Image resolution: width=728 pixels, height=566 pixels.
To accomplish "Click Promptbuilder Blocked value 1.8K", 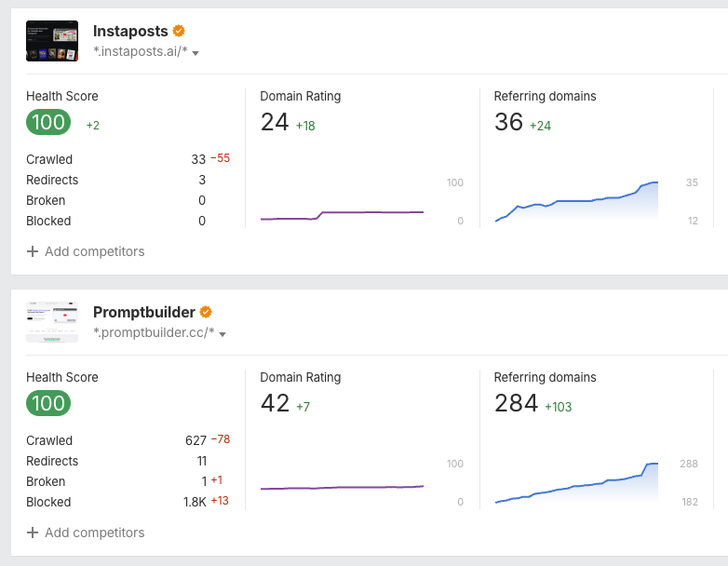I will tap(195, 502).
